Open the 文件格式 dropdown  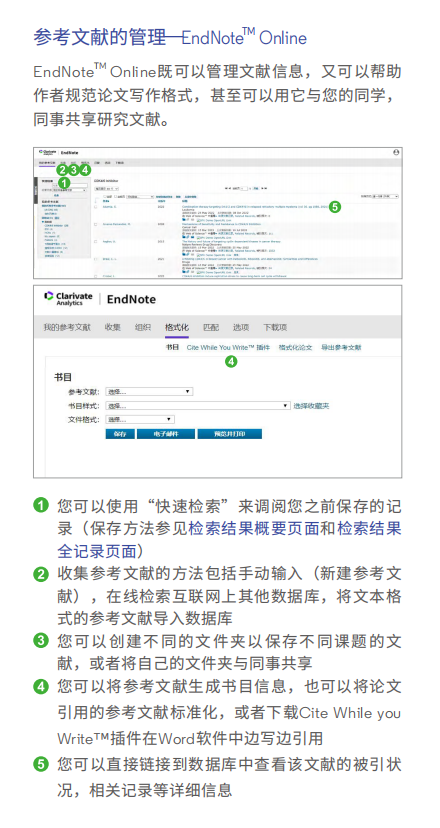[x=140, y=419]
